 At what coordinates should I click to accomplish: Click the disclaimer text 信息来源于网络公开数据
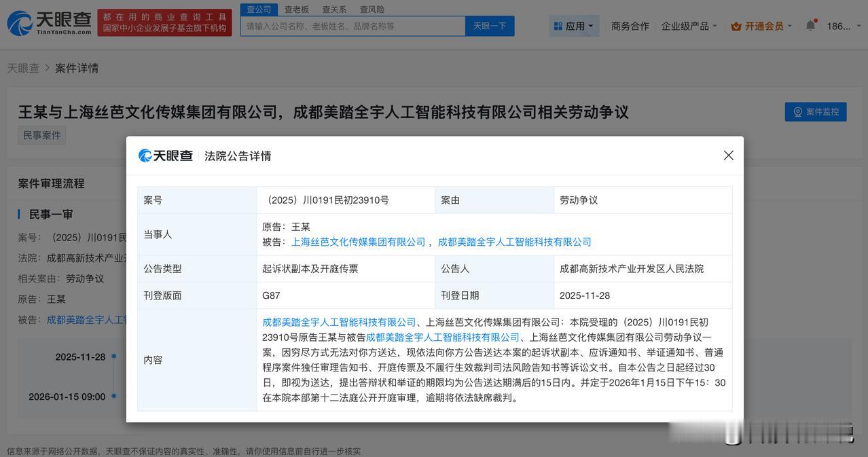[183, 451]
